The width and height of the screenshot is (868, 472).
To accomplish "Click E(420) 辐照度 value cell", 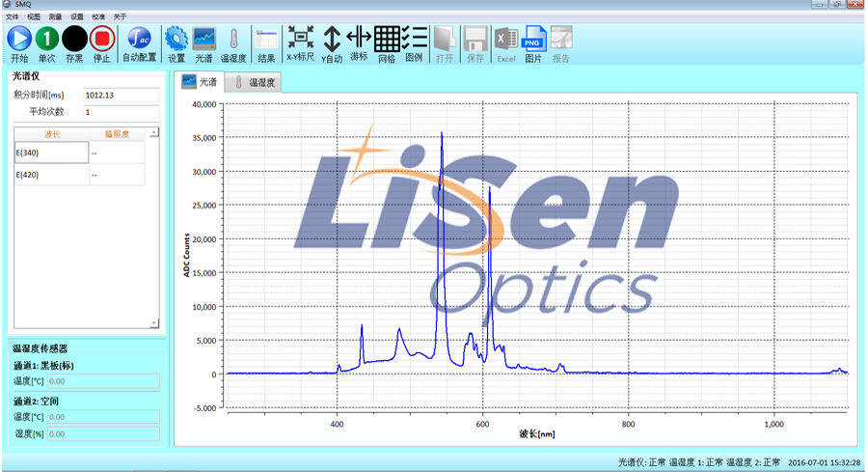I will (117, 175).
